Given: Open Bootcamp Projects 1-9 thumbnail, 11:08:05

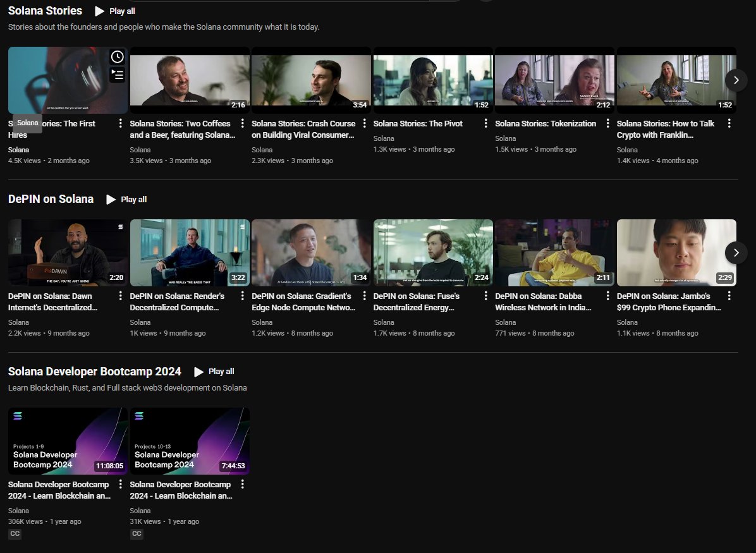Looking at the screenshot, I should pyautogui.click(x=68, y=441).
